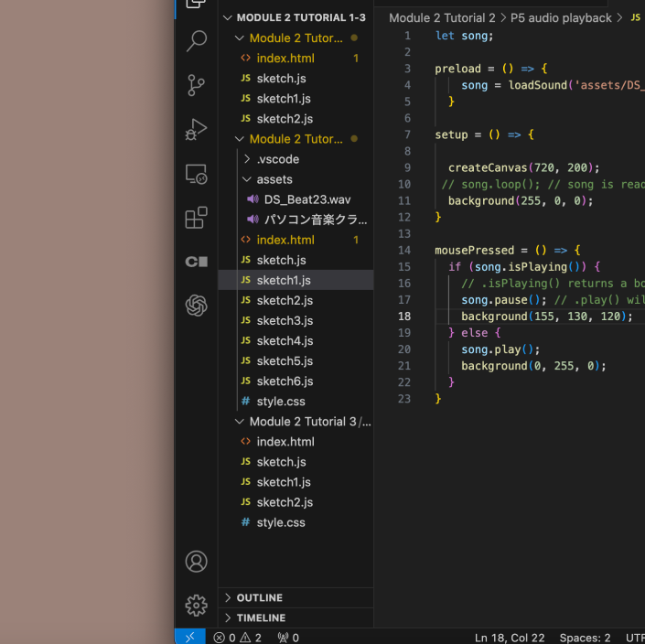Click the song.play() code line
Screen dimensions: 645x644
tap(500, 349)
